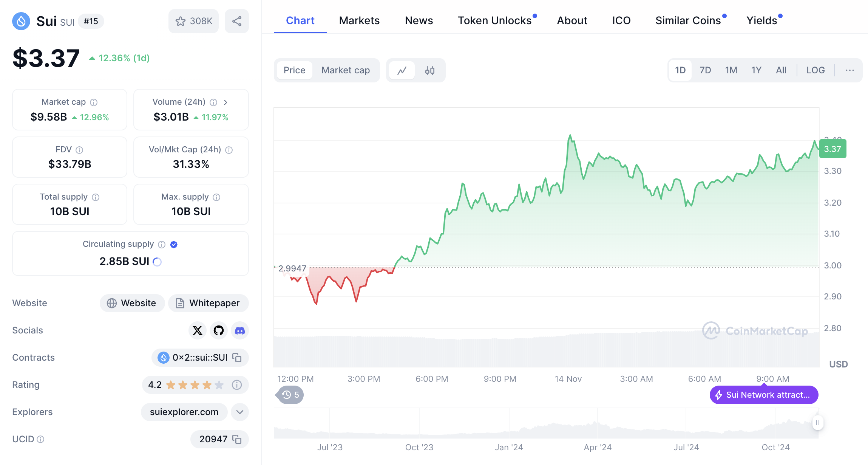868x465 pixels.
Task: Select the 1Y time range
Action: 756,70
